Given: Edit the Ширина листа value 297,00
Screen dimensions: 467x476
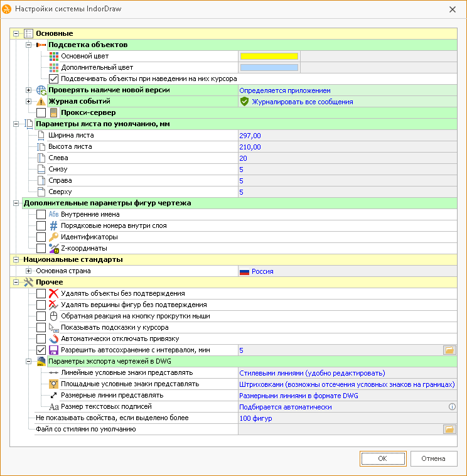Looking at the screenshot, I should click(348, 136).
